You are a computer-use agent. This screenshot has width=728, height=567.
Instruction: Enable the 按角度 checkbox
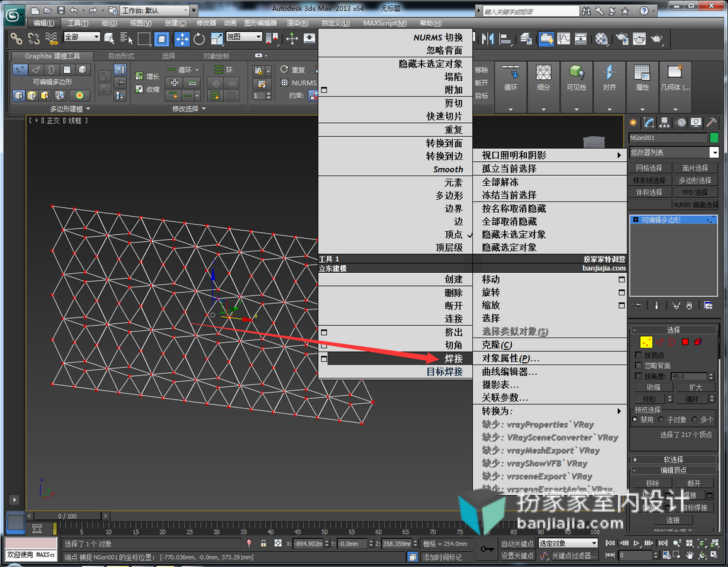coord(638,376)
